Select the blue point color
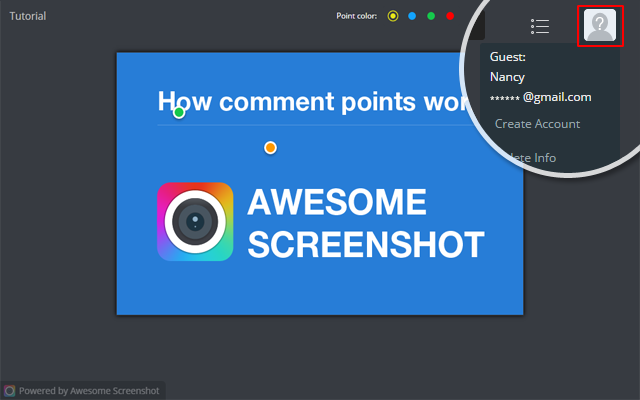Screen dimensions: 640x400 [x=412, y=16]
